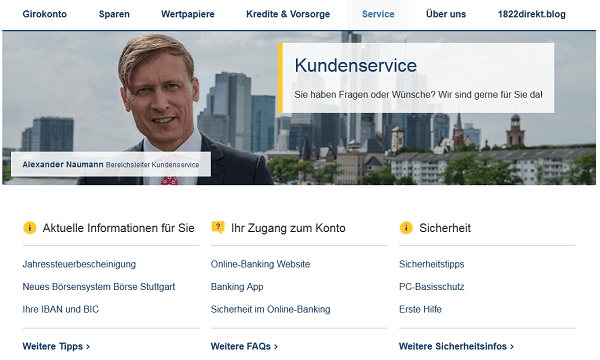The height and width of the screenshot is (360, 600).
Task: Go to the 1822direkt.blog link
Action: tap(532, 14)
